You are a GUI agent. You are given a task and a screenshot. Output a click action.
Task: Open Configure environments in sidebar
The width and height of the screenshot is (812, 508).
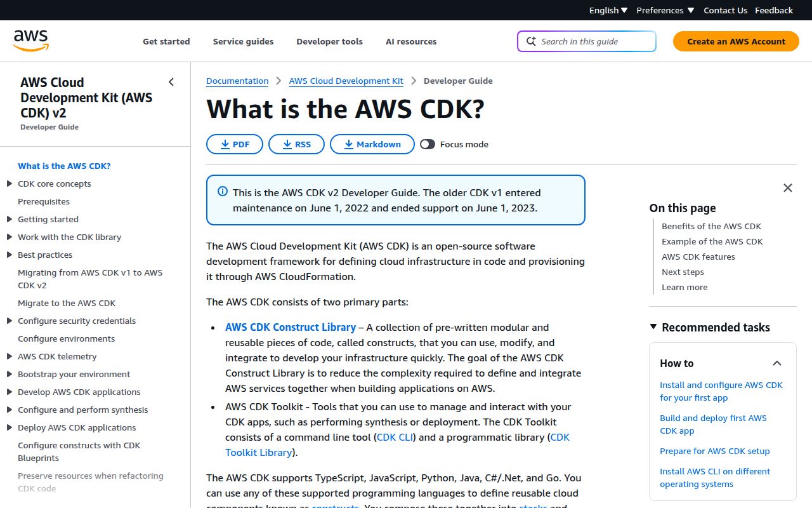tap(66, 338)
